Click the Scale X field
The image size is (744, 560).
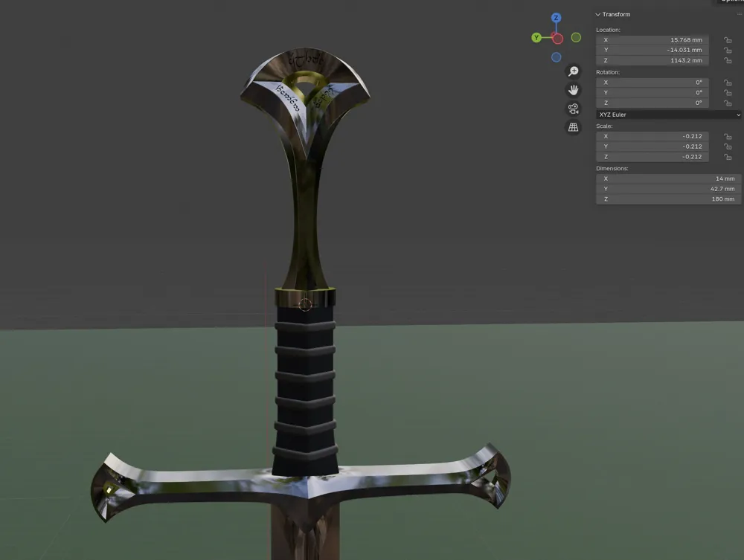click(652, 137)
